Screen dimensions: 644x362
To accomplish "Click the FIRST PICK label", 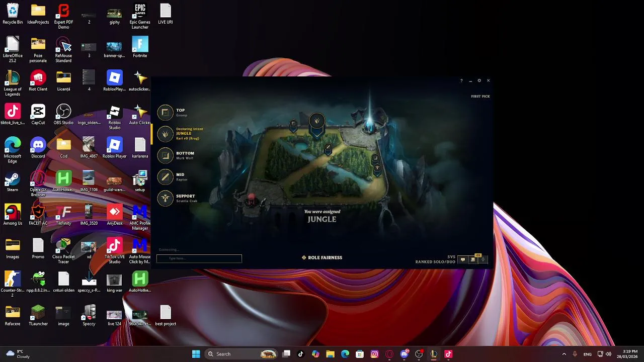I will (480, 96).
